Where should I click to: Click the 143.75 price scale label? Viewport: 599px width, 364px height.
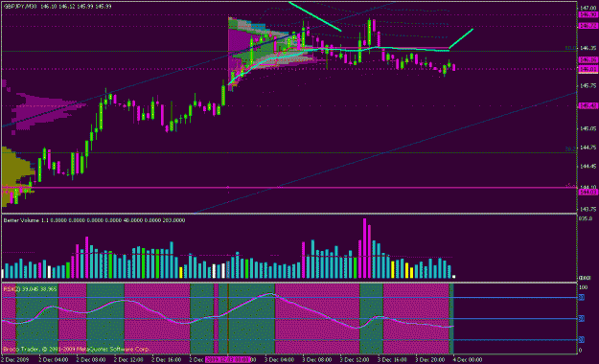(587, 210)
